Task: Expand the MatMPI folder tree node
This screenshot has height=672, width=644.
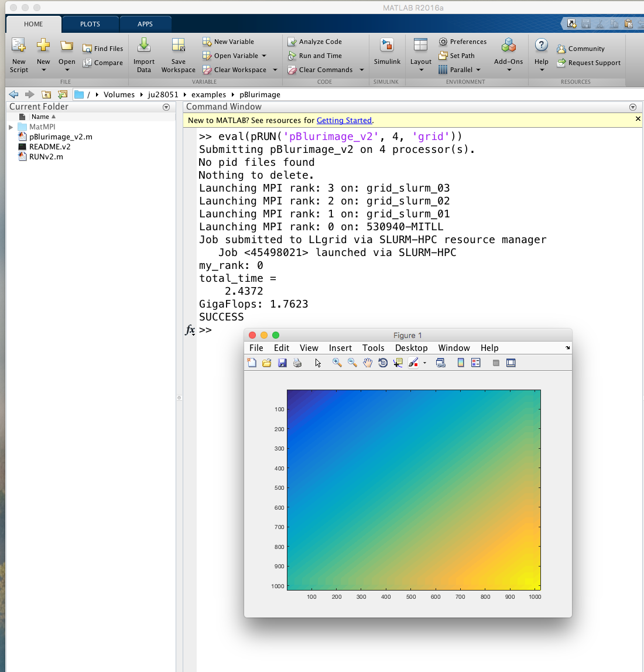Action: (11, 127)
